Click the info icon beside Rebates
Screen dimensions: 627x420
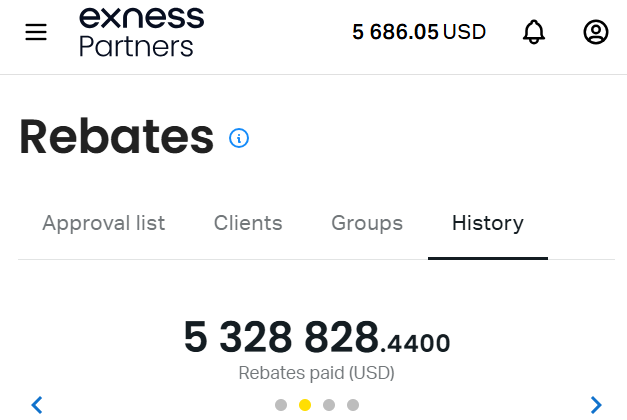[x=239, y=138]
